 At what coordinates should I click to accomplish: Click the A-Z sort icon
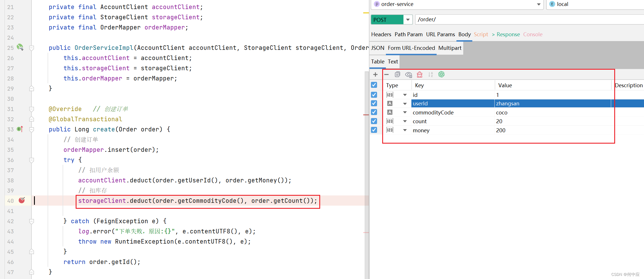point(431,74)
